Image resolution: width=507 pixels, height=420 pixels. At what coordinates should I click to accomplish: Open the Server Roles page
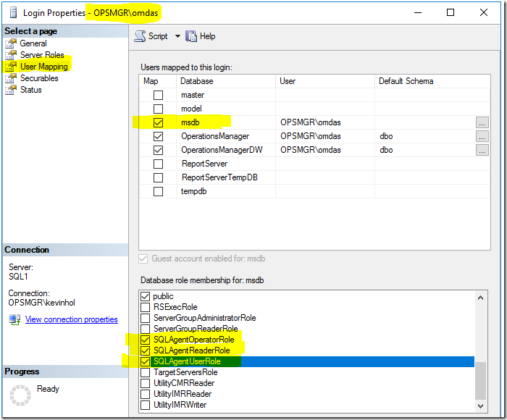pos(42,55)
